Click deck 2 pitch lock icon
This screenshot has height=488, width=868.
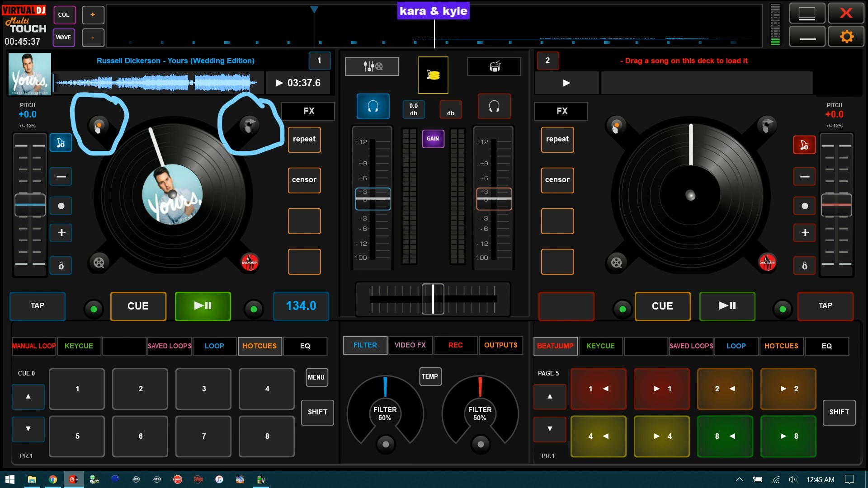click(804, 266)
